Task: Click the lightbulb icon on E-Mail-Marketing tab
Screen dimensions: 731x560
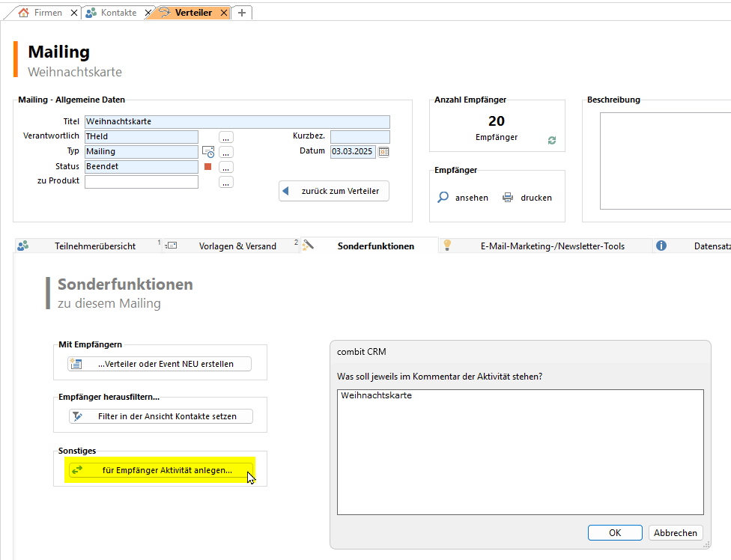Action: (447, 246)
